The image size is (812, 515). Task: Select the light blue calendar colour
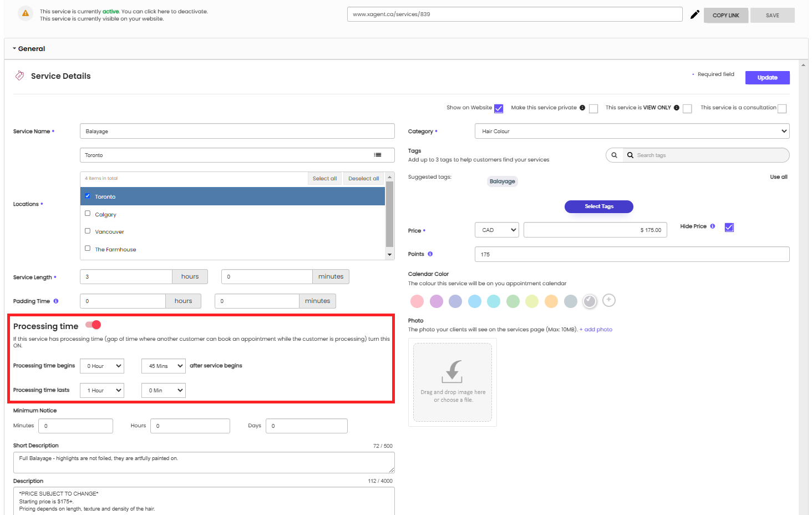[475, 301]
